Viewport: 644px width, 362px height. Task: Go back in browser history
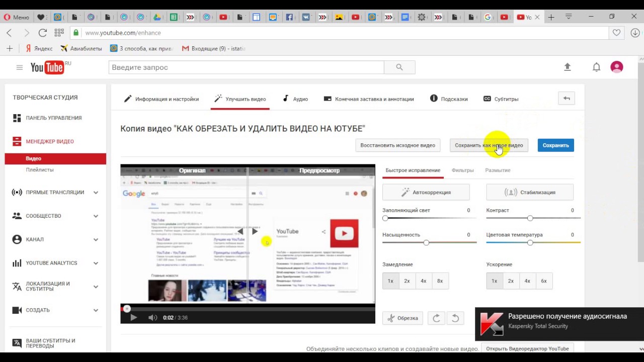pos(9,33)
